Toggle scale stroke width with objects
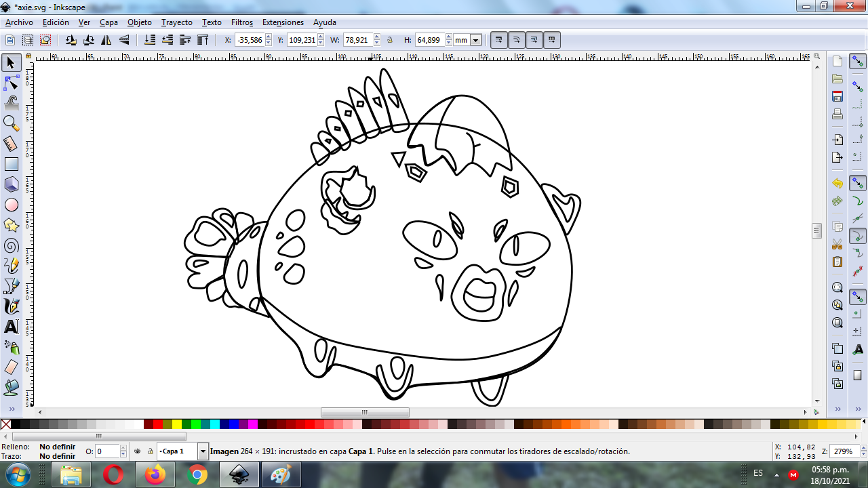 499,40
